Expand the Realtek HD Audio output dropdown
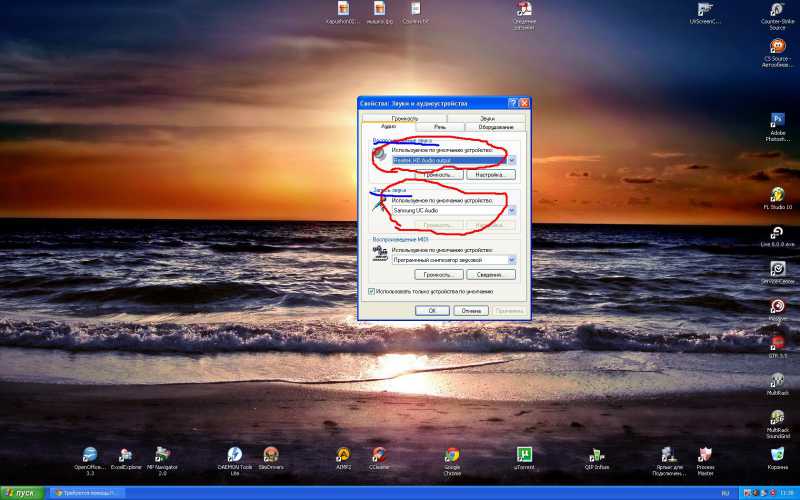The height and width of the screenshot is (500, 800). (x=511, y=159)
